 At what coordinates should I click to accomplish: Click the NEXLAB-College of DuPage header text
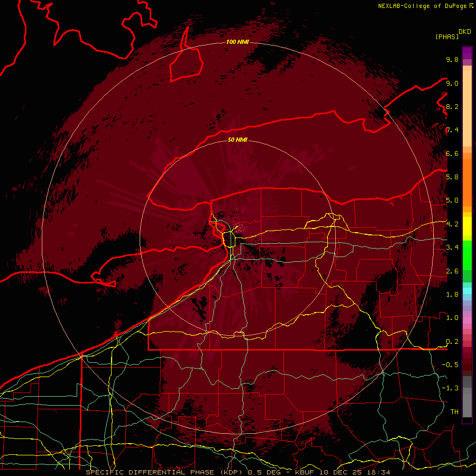tap(423, 6)
